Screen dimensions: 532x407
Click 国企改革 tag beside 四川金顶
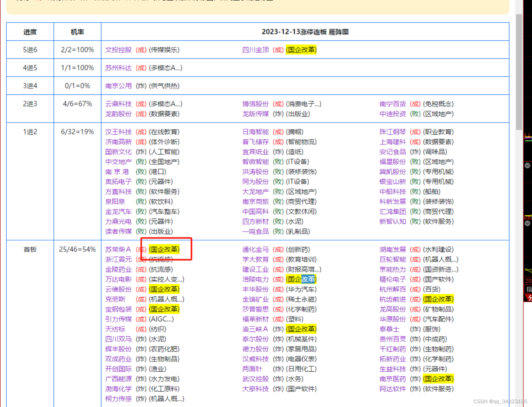click(x=301, y=50)
